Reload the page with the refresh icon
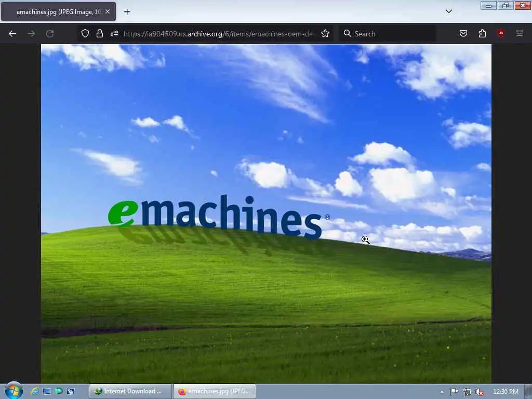Screen dimensions: 532x399 tap(50, 34)
